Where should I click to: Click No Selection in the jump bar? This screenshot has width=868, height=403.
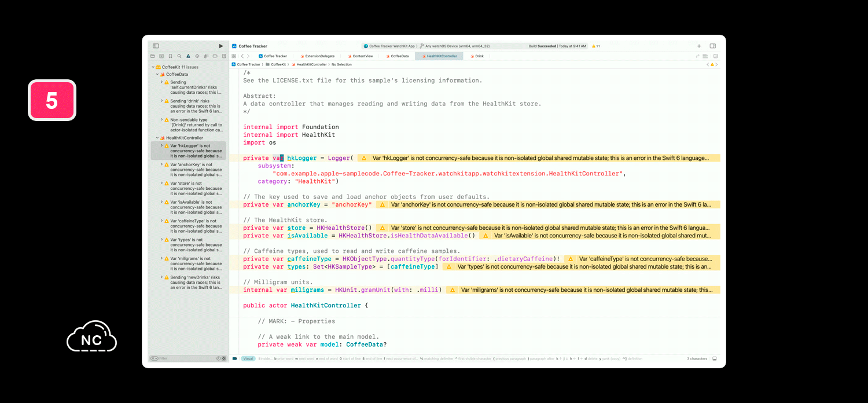(341, 64)
